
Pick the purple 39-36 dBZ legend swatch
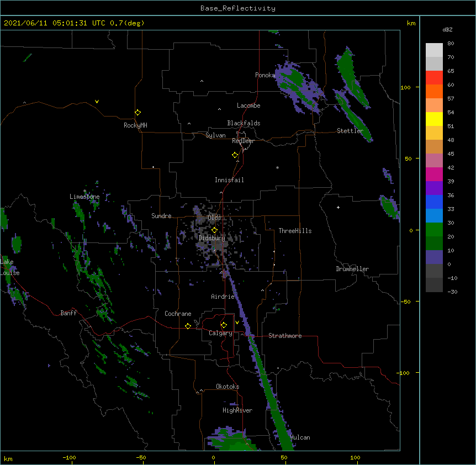tap(434, 188)
